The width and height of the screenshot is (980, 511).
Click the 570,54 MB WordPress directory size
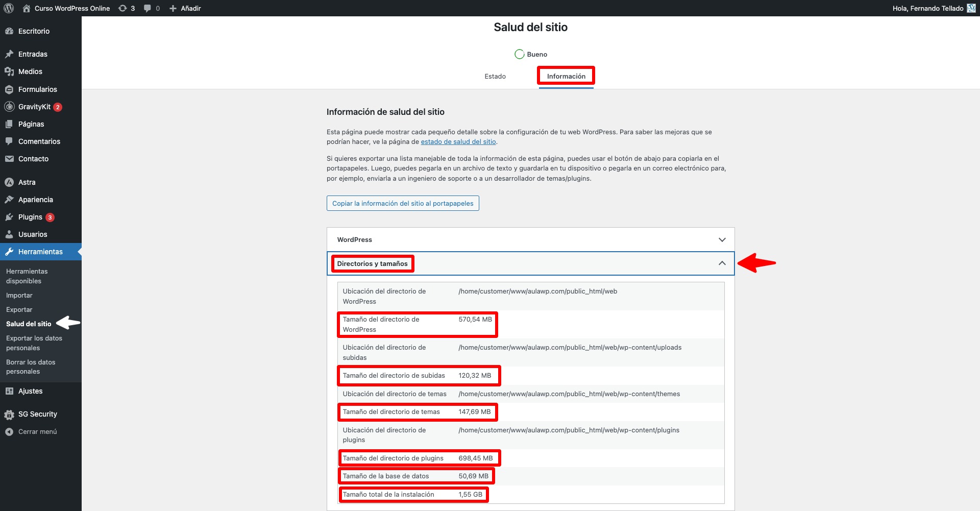click(475, 320)
